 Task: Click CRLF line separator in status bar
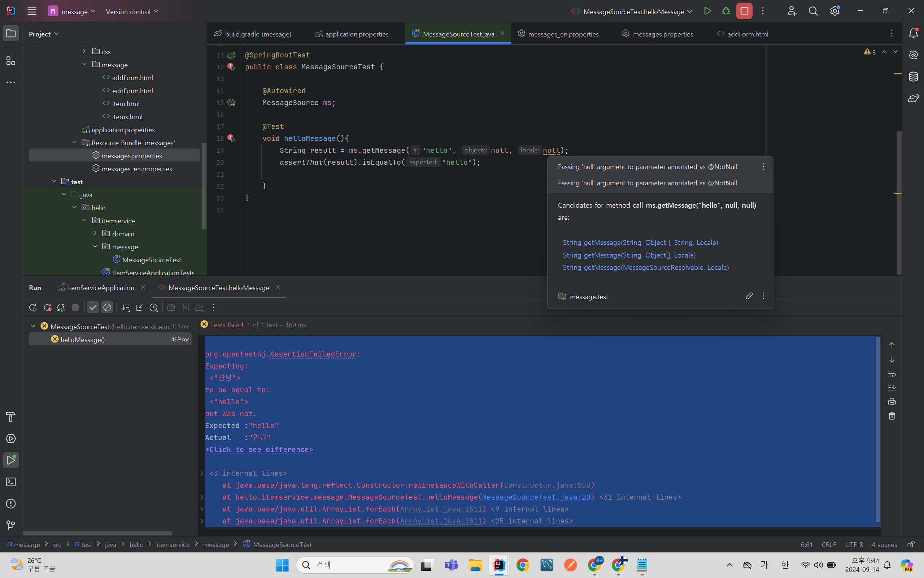coord(829,544)
